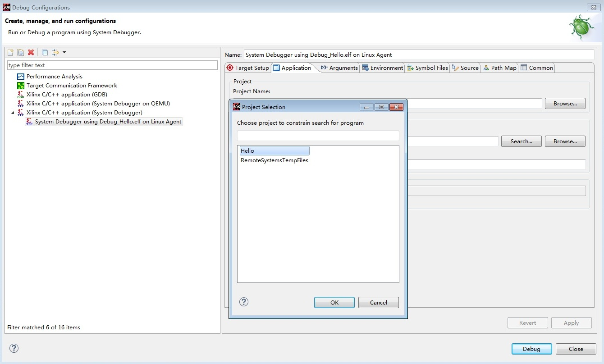Click the Xilinx C/C++ application (GDB) icon
Image resolution: width=604 pixels, height=364 pixels.
(x=21, y=94)
